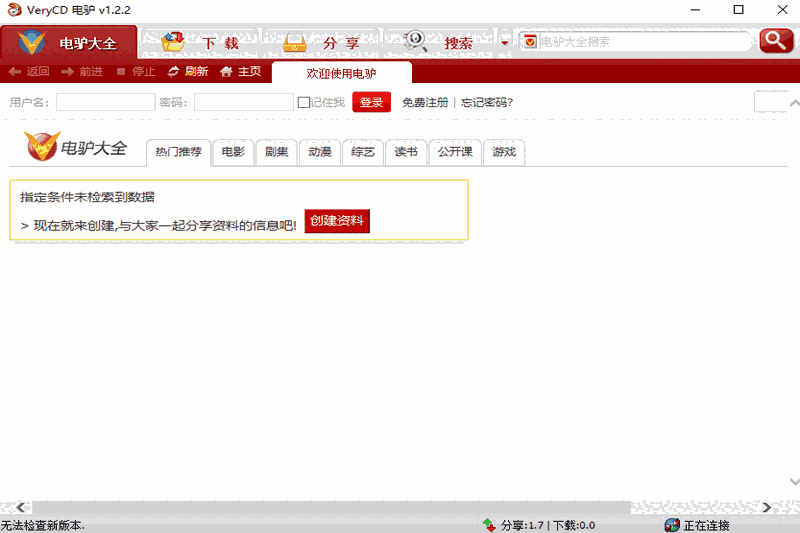Select the 游戏 category tab
The width and height of the screenshot is (800, 533).
(504, 152)
